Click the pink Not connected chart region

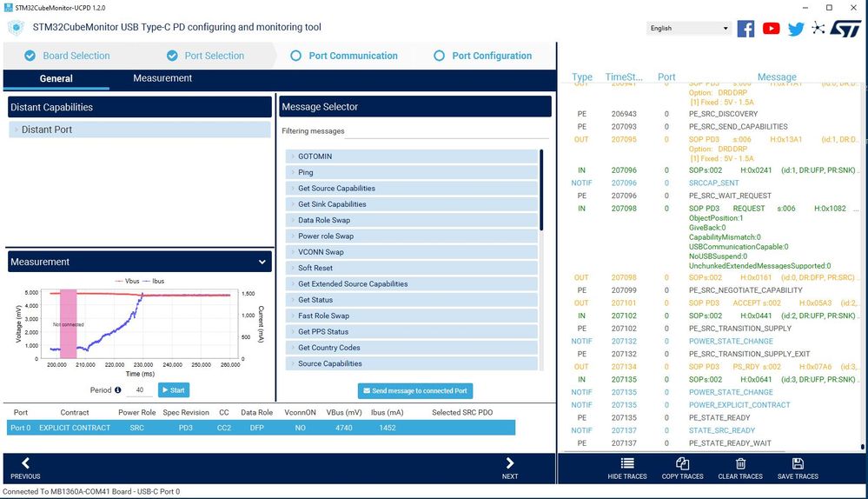coord(68,324)
